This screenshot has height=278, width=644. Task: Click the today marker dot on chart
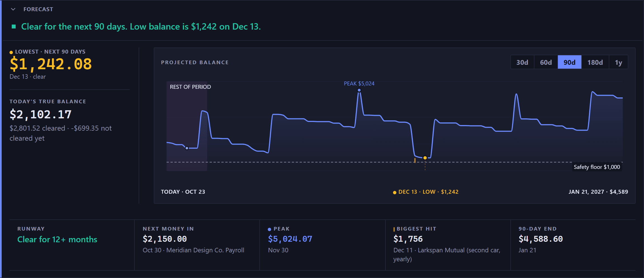[x=187, y=148]
